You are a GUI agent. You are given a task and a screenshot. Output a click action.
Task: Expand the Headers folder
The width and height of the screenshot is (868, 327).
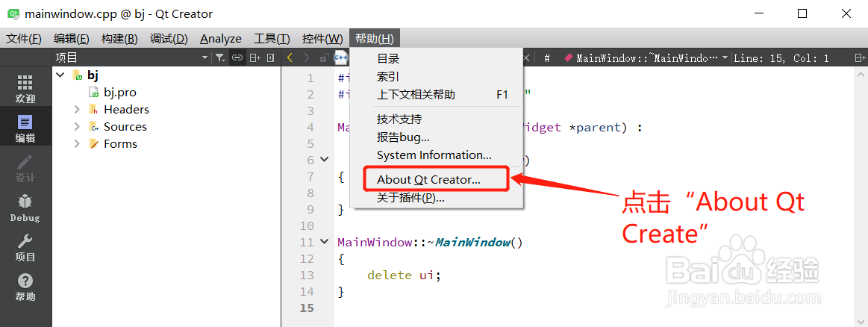(77, 110)
